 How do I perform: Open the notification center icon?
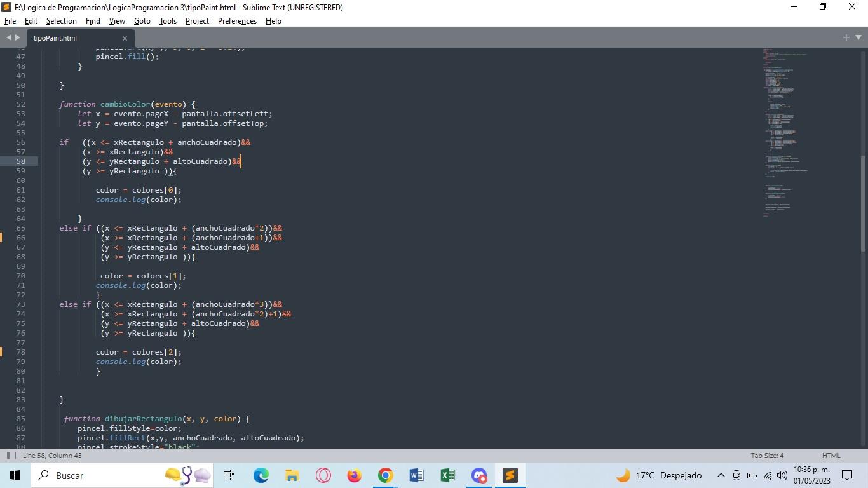point(847,475)
